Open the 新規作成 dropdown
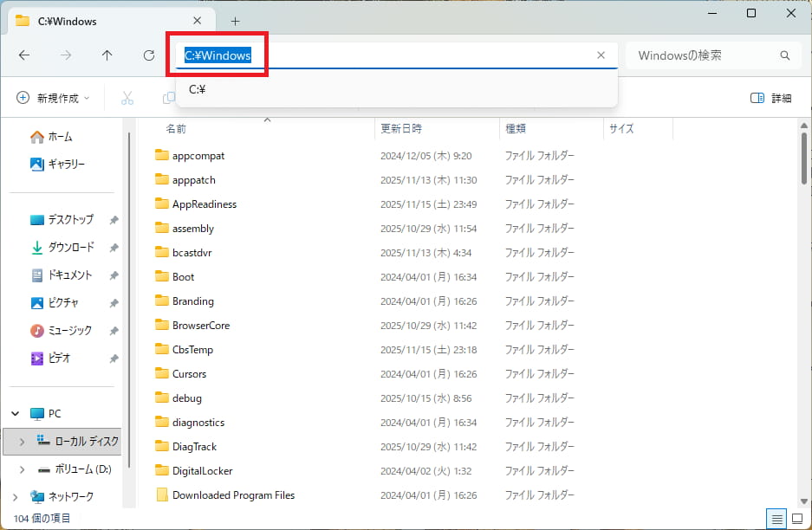Screen dimensions: 812x530 tap(53, 98)
